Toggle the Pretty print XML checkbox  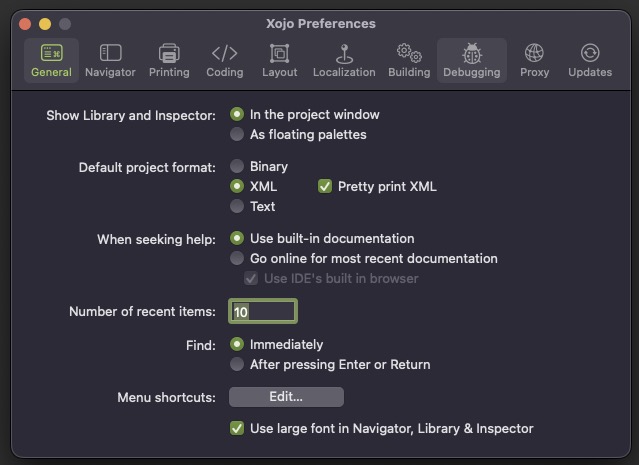325,186
